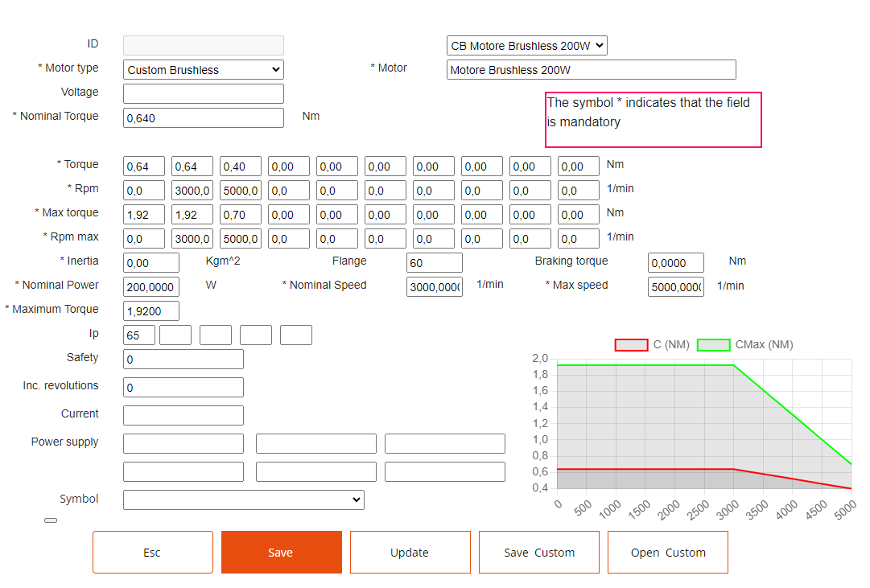The image size is (870, 588).
Task: Click the orange Save button
Action: click(x=282, y=553)
